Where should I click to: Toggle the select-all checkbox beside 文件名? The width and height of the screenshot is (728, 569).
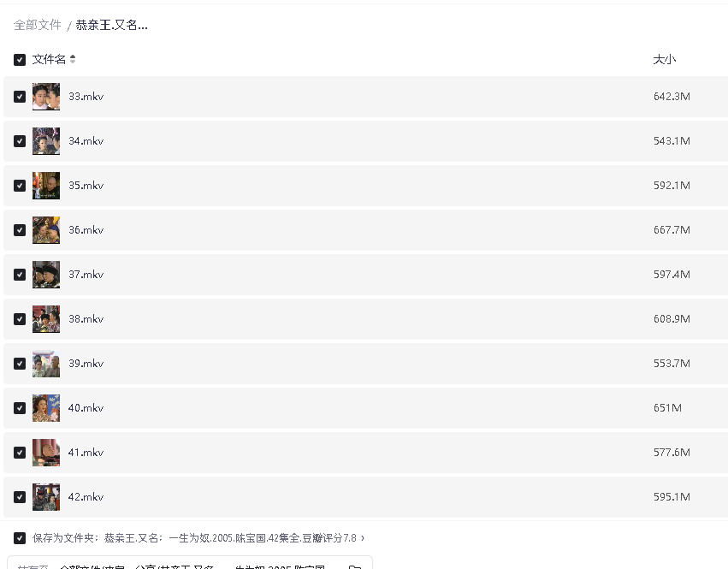coord(20,60)
